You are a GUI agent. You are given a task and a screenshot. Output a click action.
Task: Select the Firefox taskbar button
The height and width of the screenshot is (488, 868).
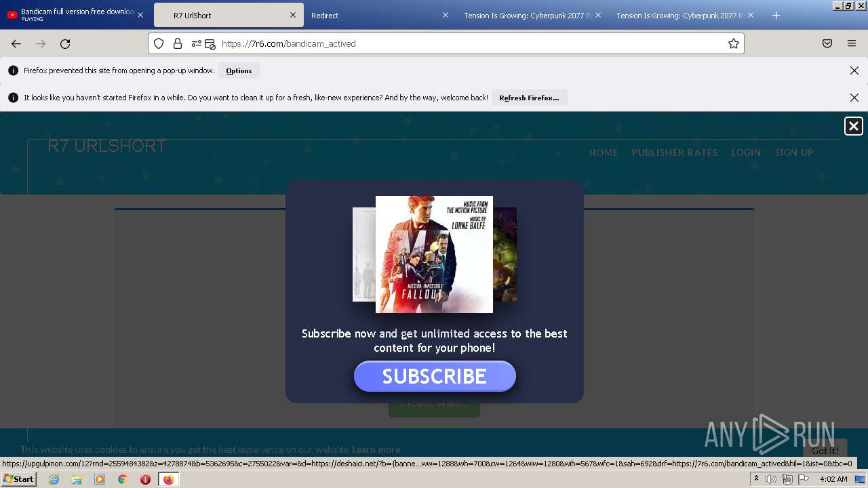168,479
